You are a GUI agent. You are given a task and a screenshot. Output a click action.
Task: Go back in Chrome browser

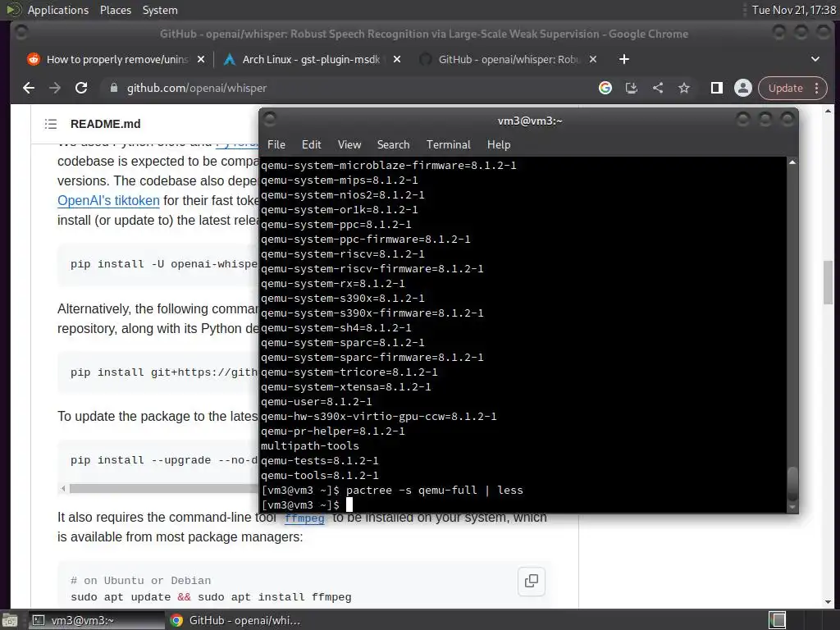click(29, 88)
